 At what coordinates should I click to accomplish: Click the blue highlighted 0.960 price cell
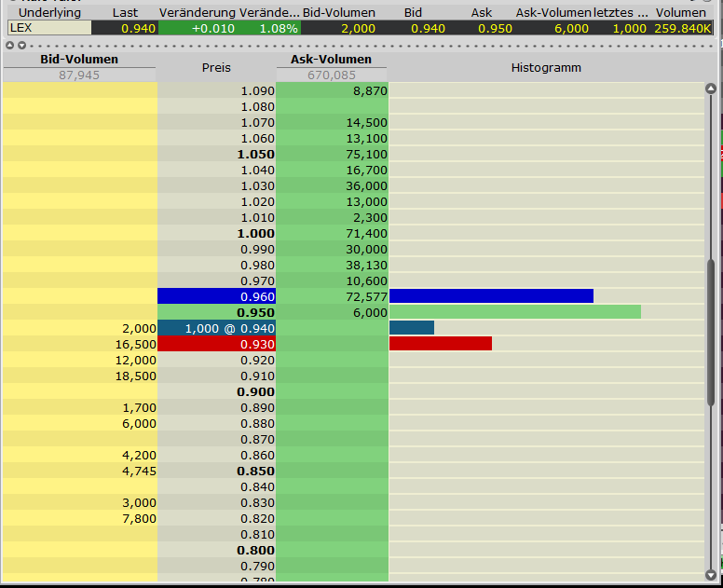click(216, 296)
